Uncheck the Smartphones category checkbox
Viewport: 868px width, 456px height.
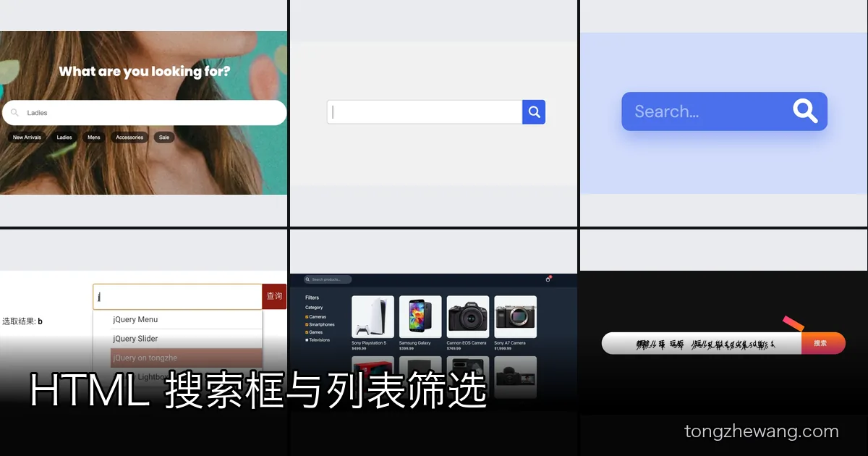(x=307, y=325)
